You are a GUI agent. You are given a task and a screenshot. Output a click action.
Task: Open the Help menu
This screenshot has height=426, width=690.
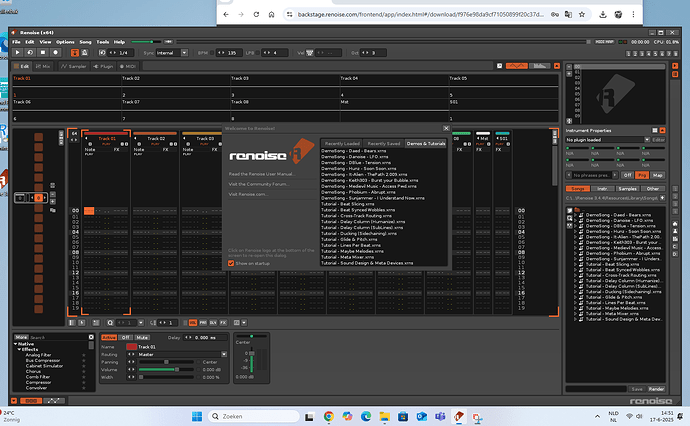119,42
